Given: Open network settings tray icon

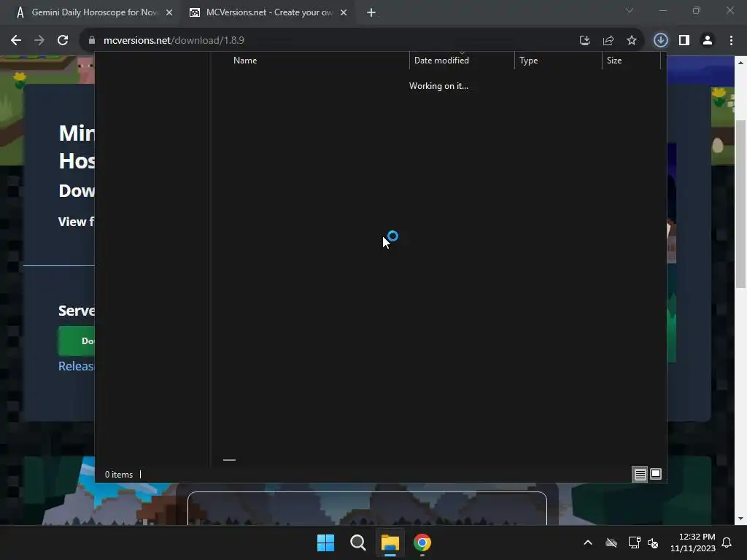Looking at the screenshot, I should pos(634,542).
